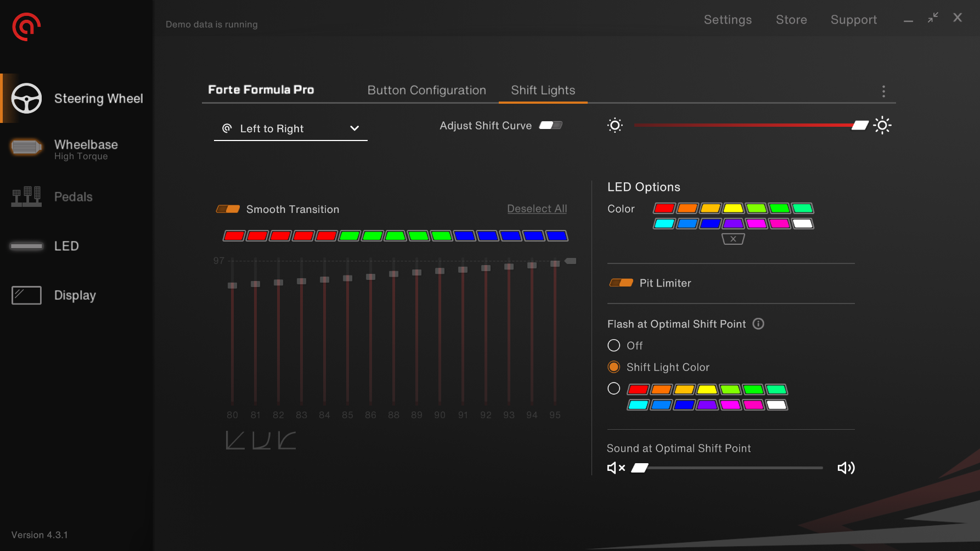Click the Display screen icon

click(26, 295)
